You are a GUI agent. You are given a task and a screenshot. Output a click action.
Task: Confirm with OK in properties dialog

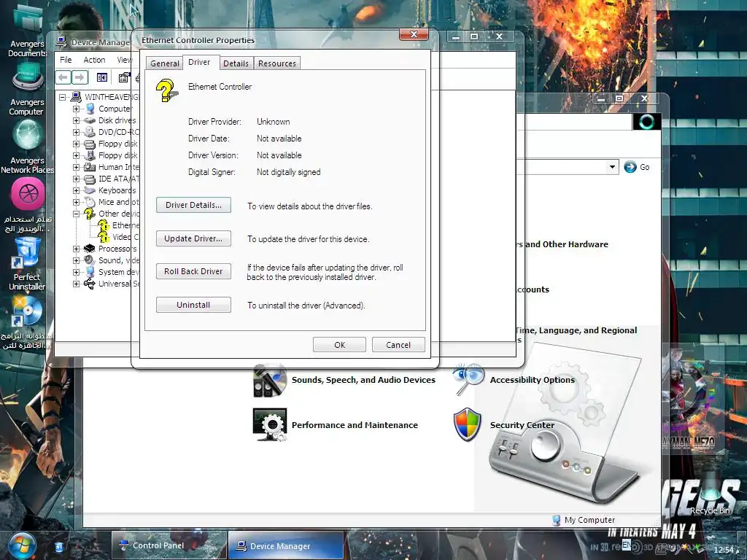click(339, 345)
